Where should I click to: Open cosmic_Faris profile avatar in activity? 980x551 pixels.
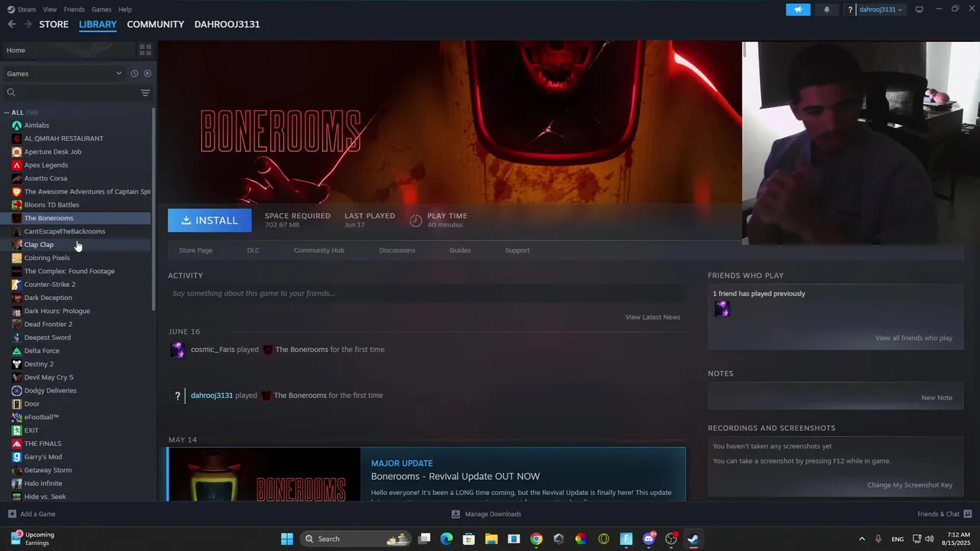tap(178, 350)
